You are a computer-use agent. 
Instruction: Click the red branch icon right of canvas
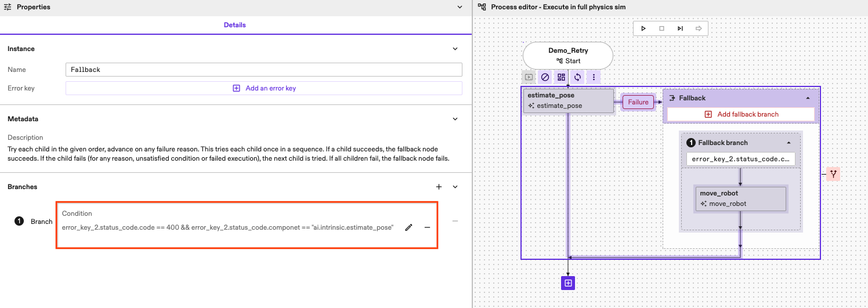pyautogui.click(x=833, y=173)
